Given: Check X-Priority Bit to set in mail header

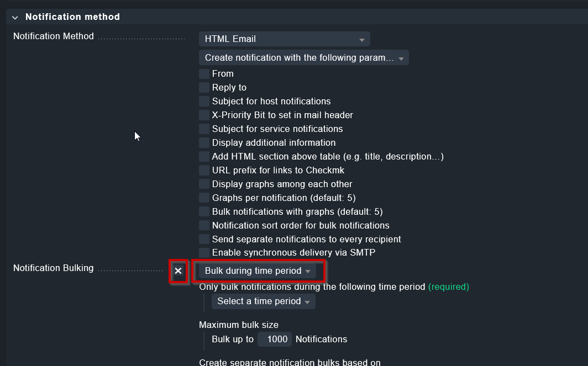Looking at the screenshot, I should point(204,115).
